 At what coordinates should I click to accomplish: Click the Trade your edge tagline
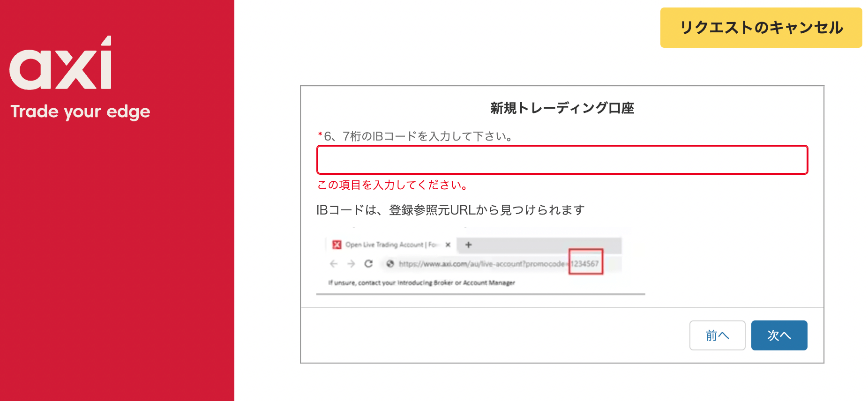(x=81, y=112)
